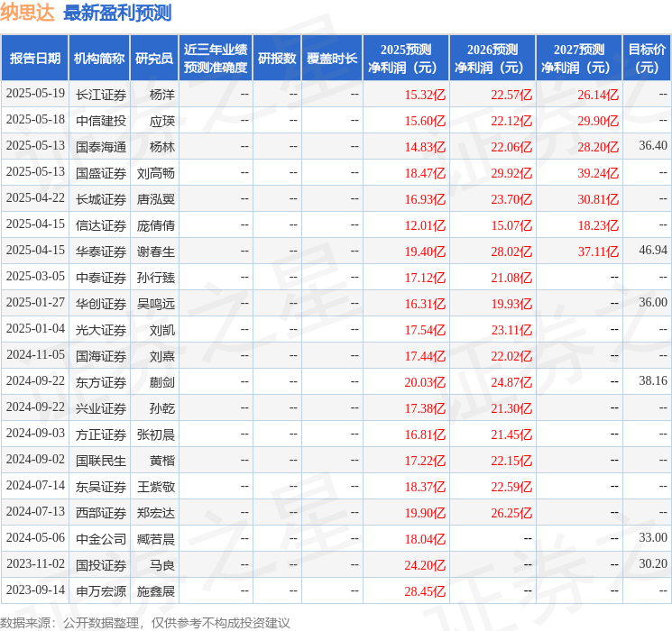Click target price 36.40

pyautogui.click(x=653, y=146)
